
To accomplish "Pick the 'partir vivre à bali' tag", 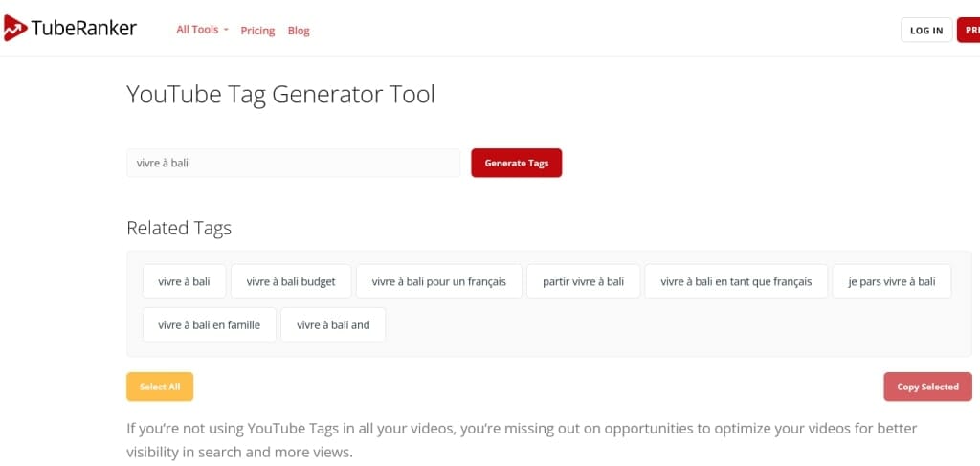I will coord(583,281).
